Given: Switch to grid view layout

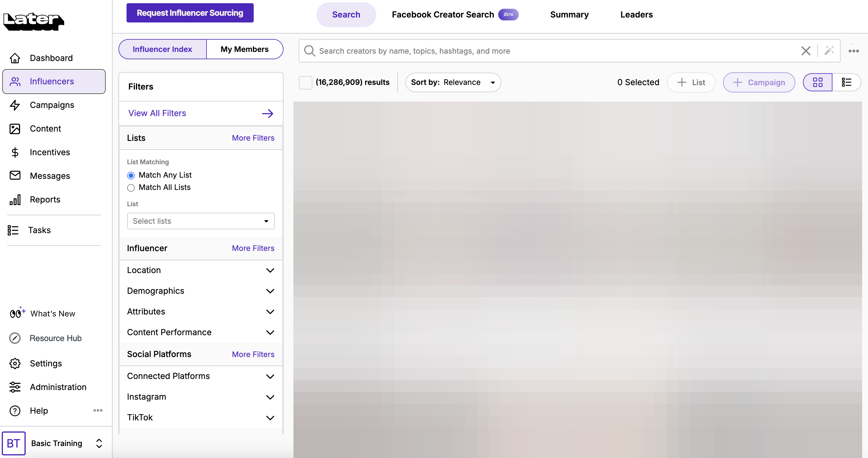Looking at the screenshot, I should pos(818,82).
